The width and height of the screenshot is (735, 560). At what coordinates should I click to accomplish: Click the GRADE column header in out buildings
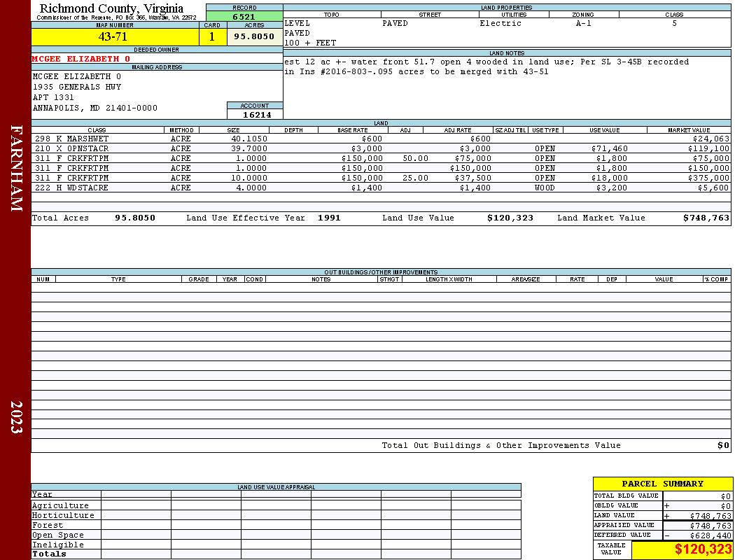tap(199, 279)
